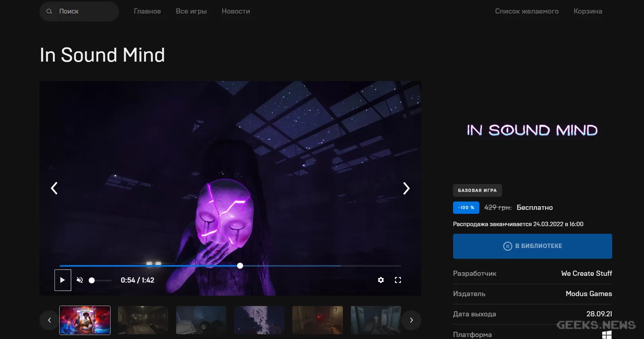Open the Корзина cart link
644x339 pixels.
pyautogui.click(x=588, y=12)
